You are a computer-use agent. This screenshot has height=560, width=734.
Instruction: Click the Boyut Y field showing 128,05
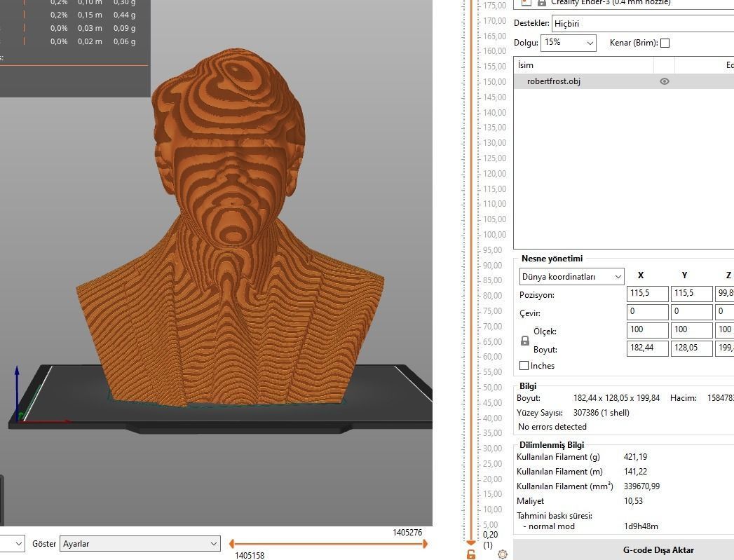tap(691, 348)
